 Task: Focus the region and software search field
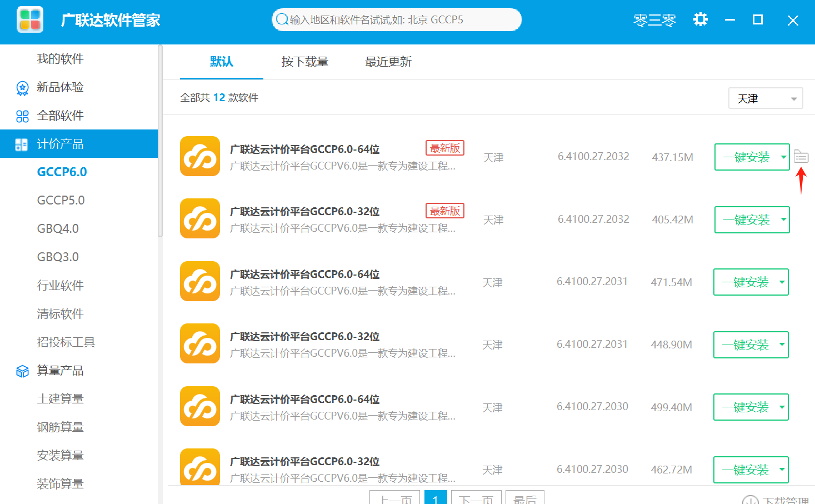pyautogui.click(x=397, y=19)
